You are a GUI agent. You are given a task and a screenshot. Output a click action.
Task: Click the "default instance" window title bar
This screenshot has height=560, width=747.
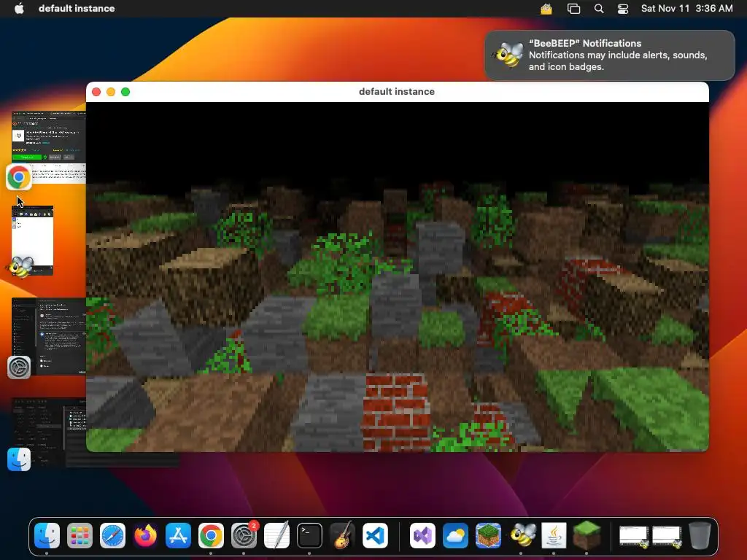pos(397,91)
